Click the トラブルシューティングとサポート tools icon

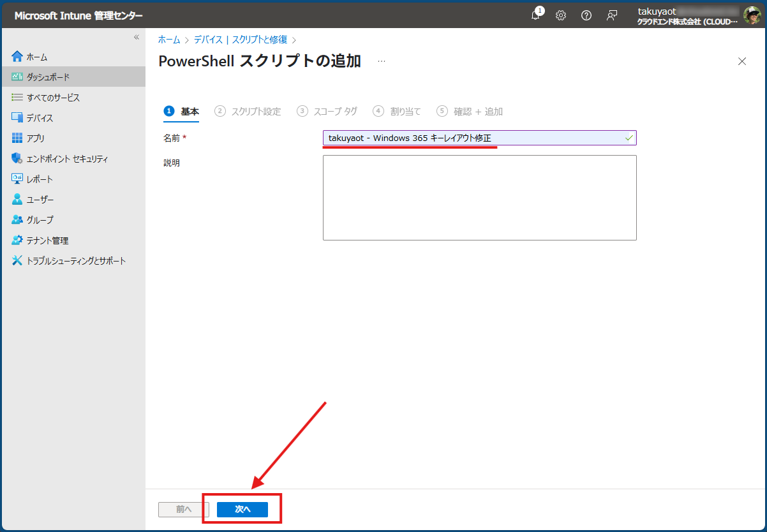[17, 261]
